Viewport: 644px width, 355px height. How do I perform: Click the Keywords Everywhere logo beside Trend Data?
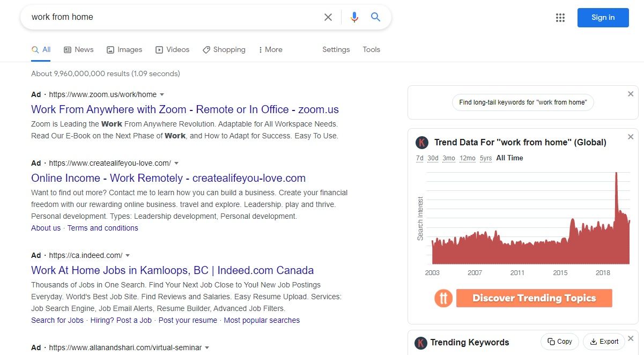422,143
